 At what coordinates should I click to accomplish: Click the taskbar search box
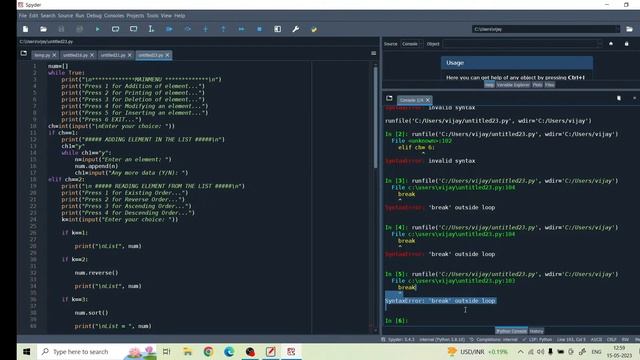[x=97, y=351]
